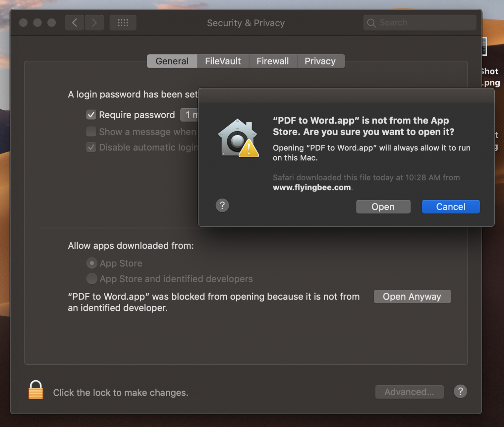Switch to the General tab
The image size is (504, 427).
(x=172, y=61)
